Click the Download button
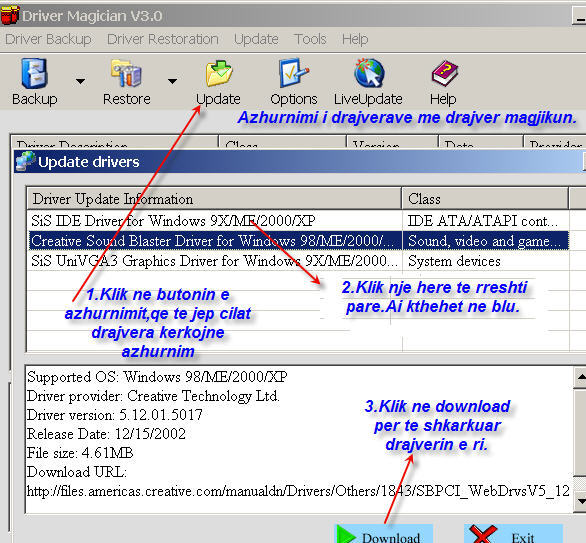This screenshot has height=543, width=586. click(x=383, y=534)
